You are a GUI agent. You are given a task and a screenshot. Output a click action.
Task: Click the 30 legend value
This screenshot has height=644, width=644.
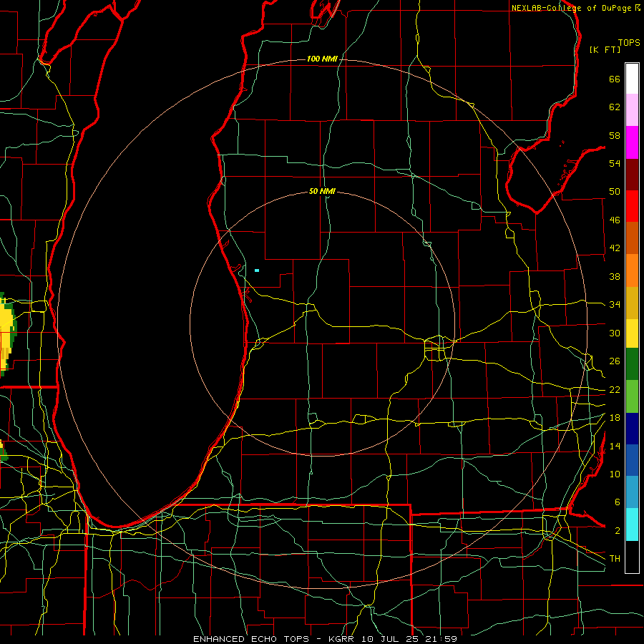point(615,333)
